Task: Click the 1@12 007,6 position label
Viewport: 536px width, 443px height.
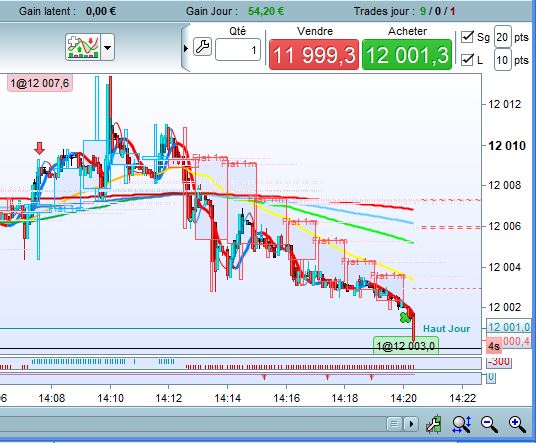Action: pos(40,83)
